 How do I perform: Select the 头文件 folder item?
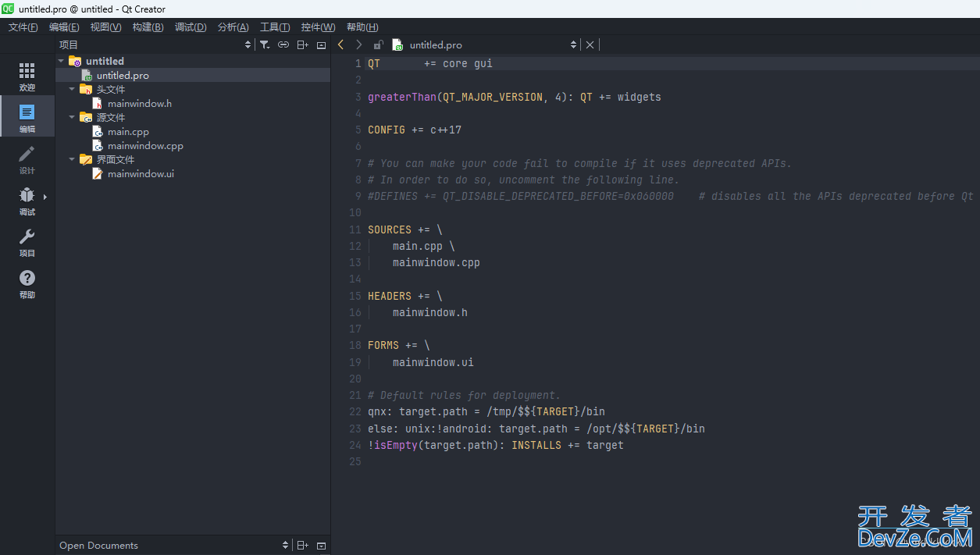111,89
